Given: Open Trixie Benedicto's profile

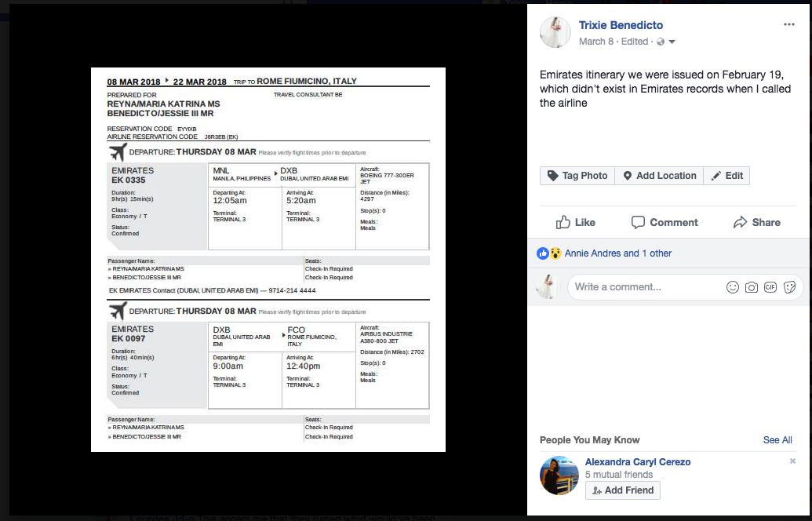Looking at the screenshot, I should click(621, 24).
